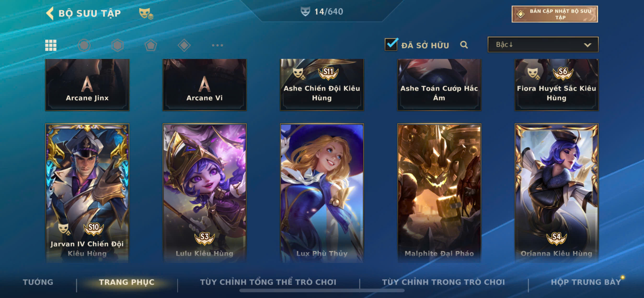Open the Tùy Chỉnh Trong Trò Chơi tab
This screenshot has height=298, width=644.
coord(443,282)
